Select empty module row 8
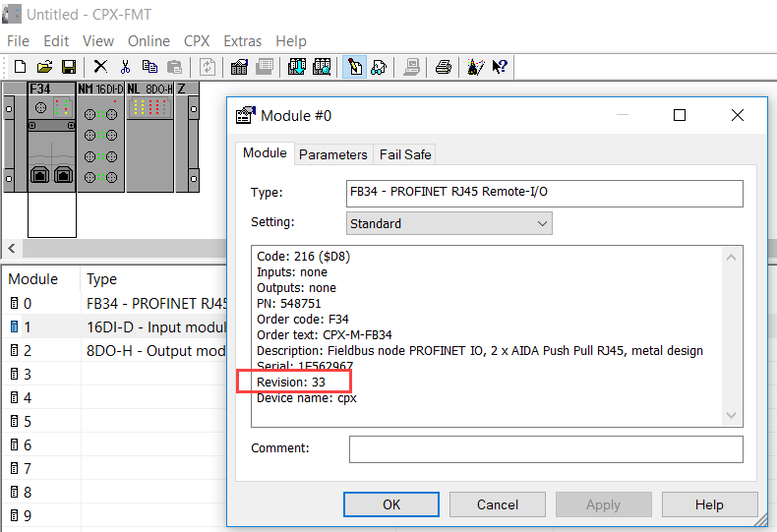Viewport: 777px width, 532px height. [x=114, y=493]
